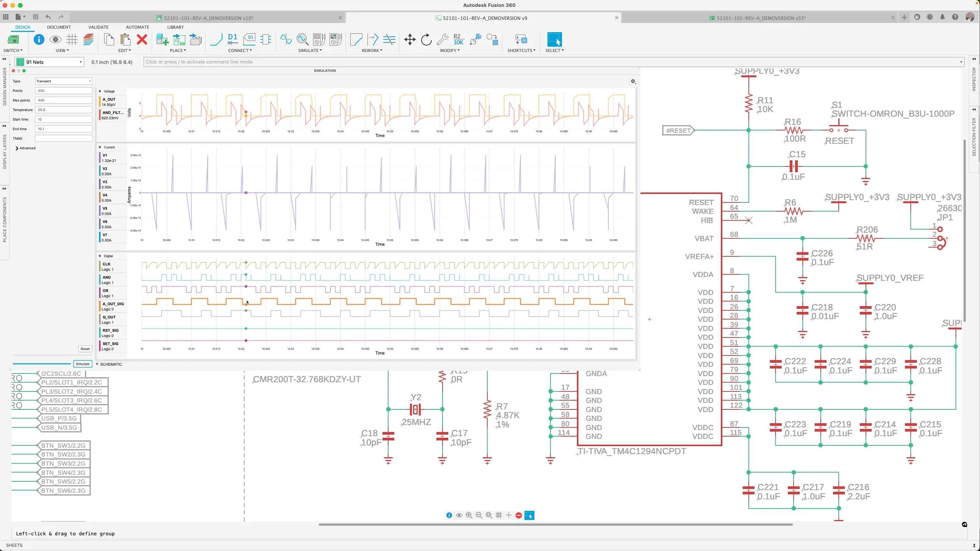
Task: Select the Layers stack icon
Action: point(88,39)
